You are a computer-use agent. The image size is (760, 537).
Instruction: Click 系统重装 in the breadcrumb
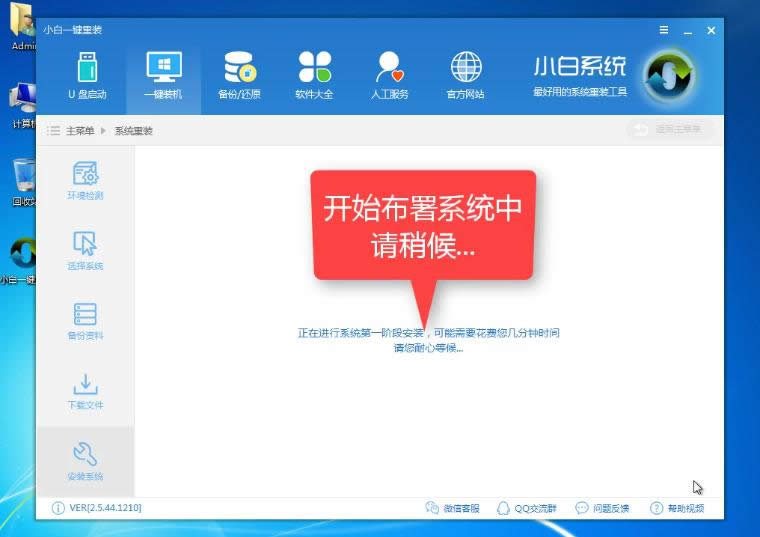click(x=133, y=131)
